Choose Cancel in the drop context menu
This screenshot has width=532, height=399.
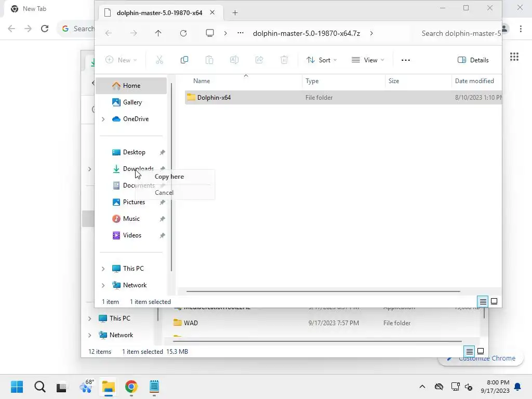coord(164,192)
